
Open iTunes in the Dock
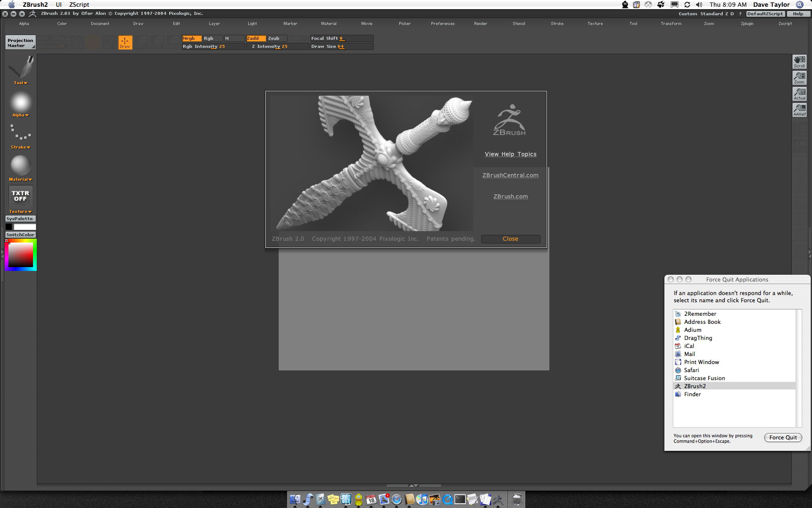click(x=422, y=500)
